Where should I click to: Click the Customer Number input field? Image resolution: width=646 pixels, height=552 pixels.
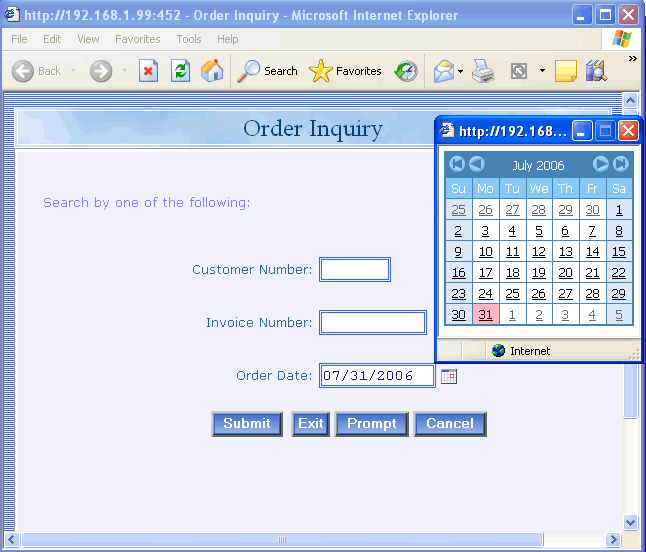point(355,270)
